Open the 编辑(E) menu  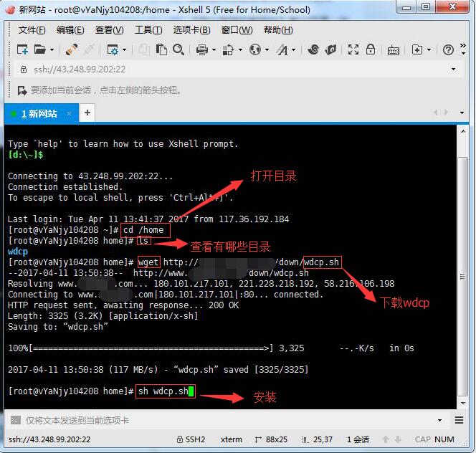(x=70, y=30)
